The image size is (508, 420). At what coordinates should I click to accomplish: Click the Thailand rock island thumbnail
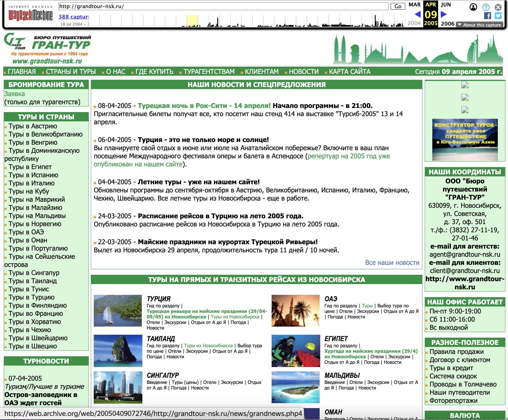[x=118, y=351]
